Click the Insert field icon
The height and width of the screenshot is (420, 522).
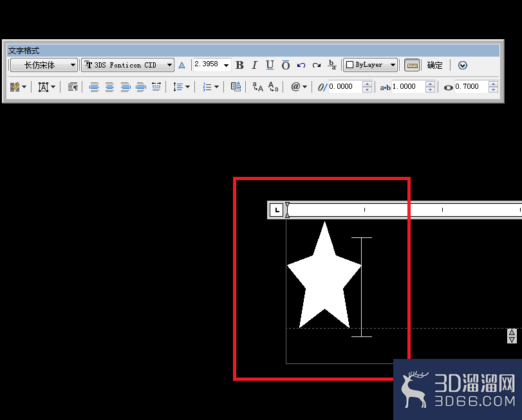point(236,87)
